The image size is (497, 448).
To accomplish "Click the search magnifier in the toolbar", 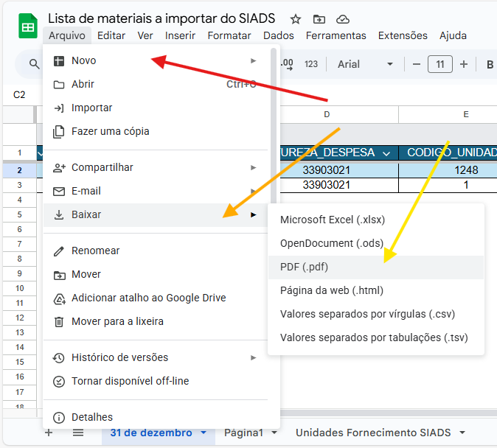I will coord(34,64).
